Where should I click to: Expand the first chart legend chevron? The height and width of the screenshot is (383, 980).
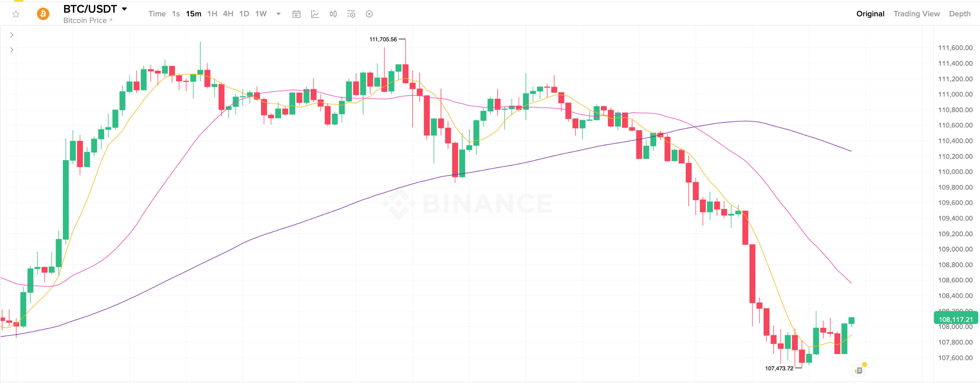tap(12, 35)
